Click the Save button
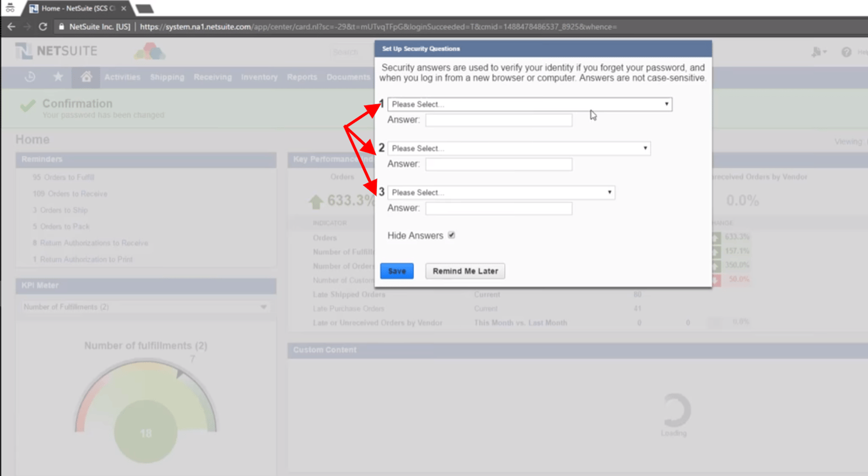 396,271
